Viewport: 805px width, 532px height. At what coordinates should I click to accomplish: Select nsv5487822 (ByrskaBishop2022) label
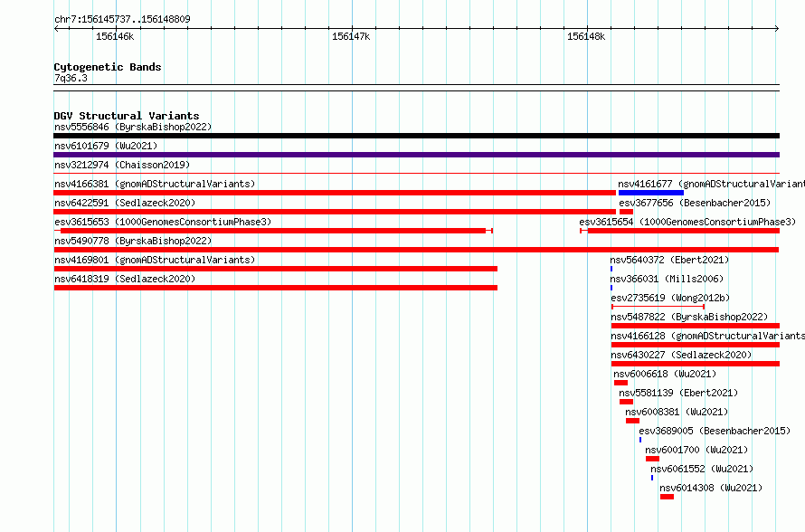tap(689, 317)
